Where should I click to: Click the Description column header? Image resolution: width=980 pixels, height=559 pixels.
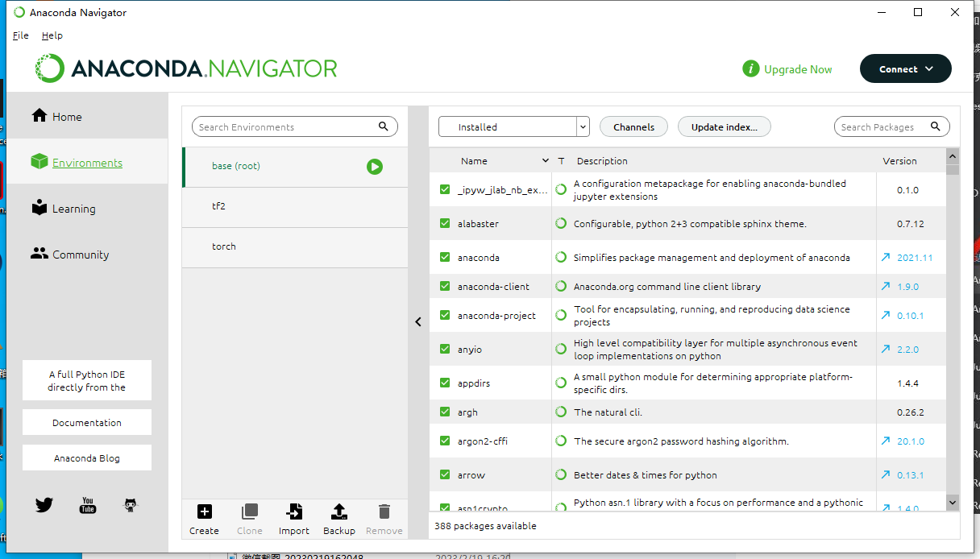[602, 161]
